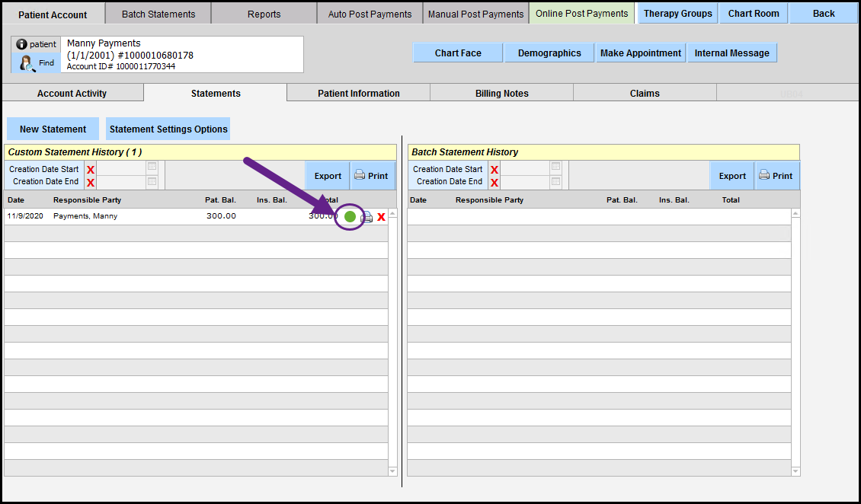Clear Creation Date Start in Batch Statement History
Image resolution: width=861 pixels, height=504 pixels.
pos(495,170)
